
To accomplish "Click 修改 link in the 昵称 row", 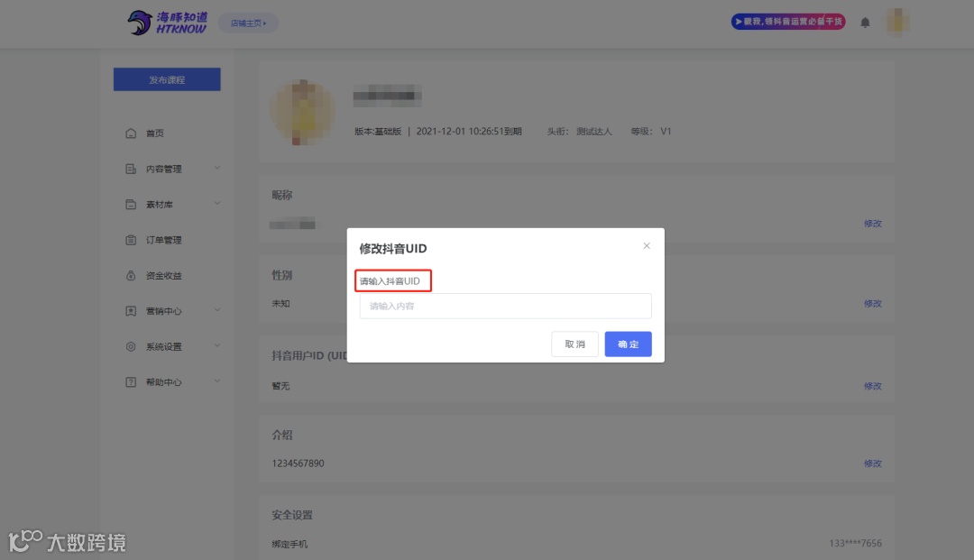I will (872, 224).
